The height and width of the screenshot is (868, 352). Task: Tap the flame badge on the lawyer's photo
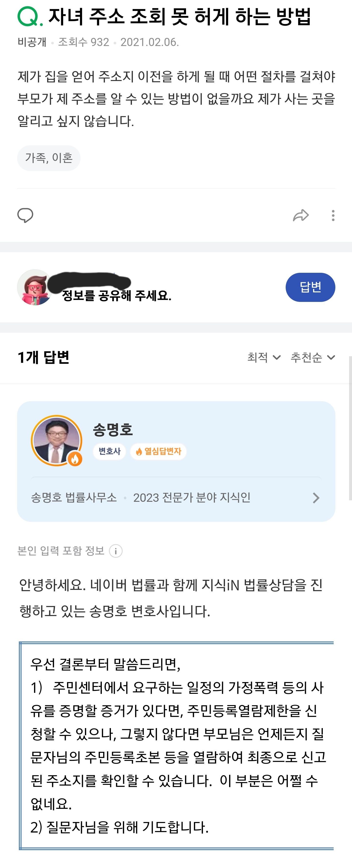pyautogui.click(x=75, y=459)
